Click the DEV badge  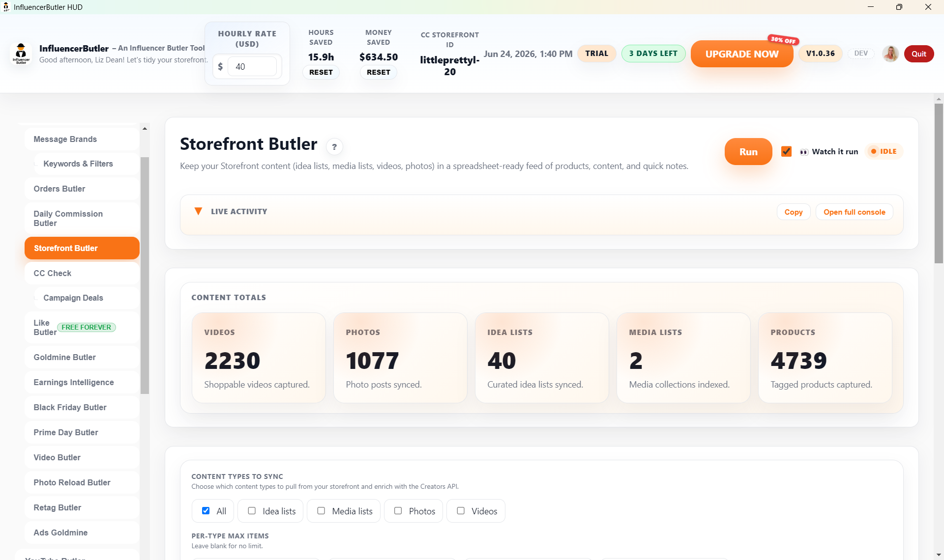[861, 53]
